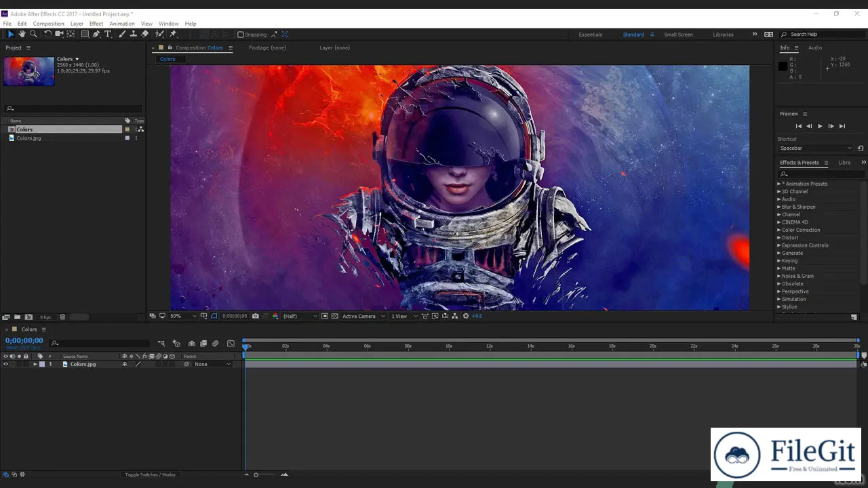Switch to the Audio panel tab
This screenshot has height=488, width=868.
coord(815,47)
